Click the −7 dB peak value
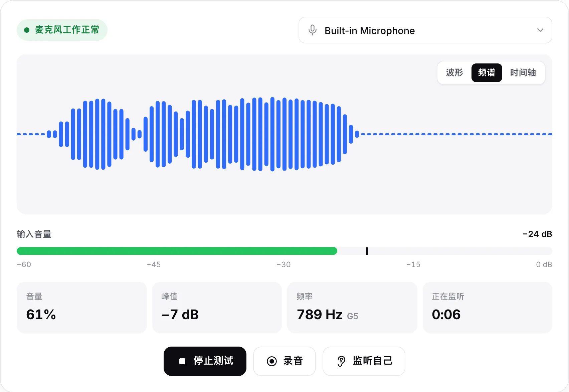This screenshot has width=569, height=392. (x=180, y=315)
